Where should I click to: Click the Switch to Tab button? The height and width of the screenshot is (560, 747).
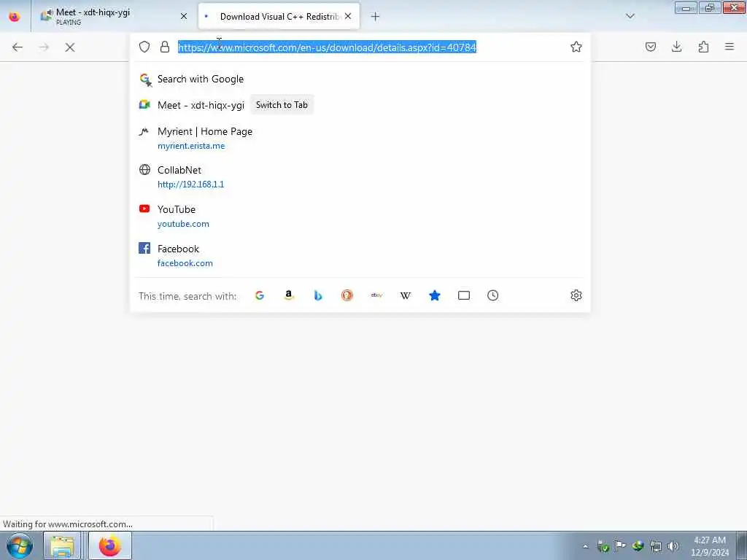(282, 105)
